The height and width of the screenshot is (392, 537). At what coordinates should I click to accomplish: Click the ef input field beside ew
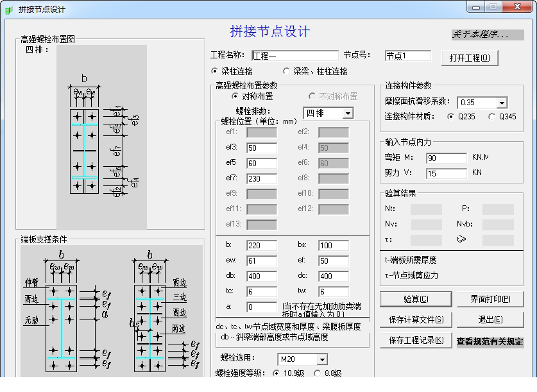[334, 261]
